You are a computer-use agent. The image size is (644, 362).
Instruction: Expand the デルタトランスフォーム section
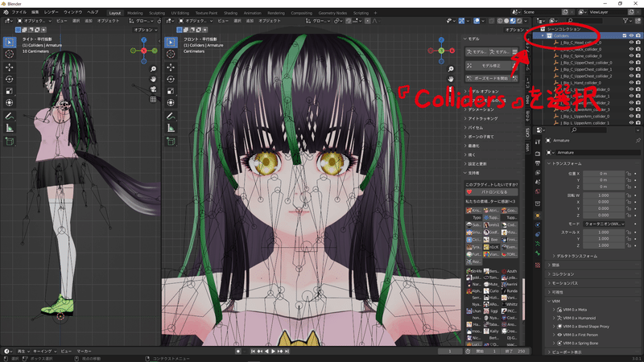tap(575, 256)
